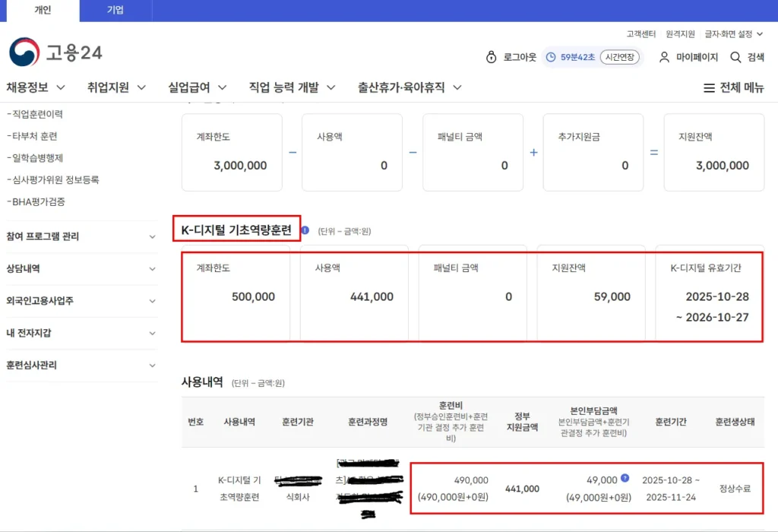Open the 고객센터 link

tap(640, 33)
